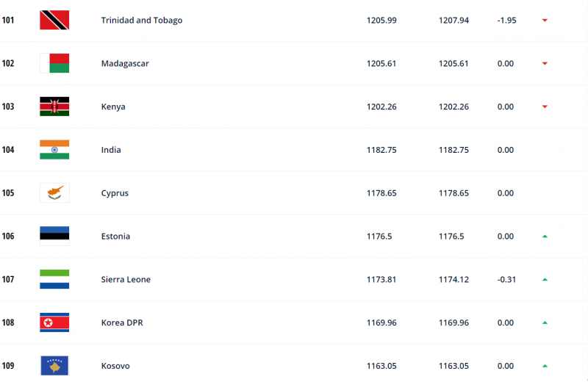Click the Cyprus flag icon
The width and height of the screenshot is (588, 382).
pyautogui.click(x=54, y=192)
